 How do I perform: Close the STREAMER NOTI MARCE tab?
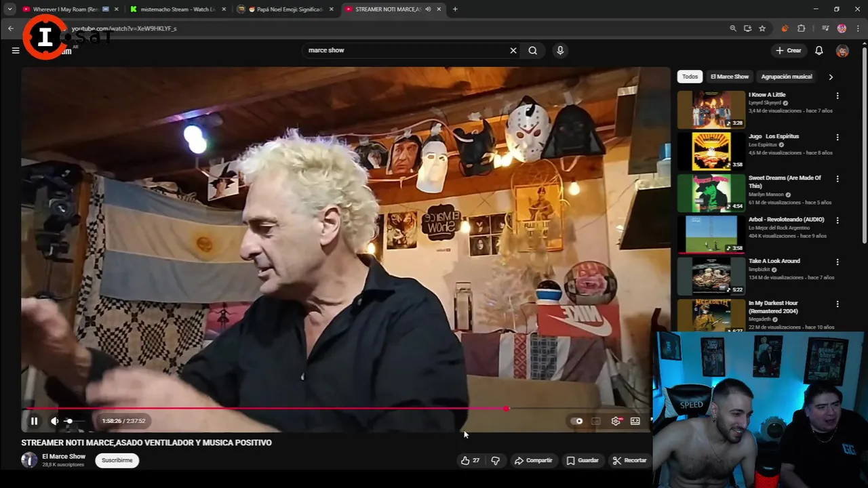[x=439, y=9]
